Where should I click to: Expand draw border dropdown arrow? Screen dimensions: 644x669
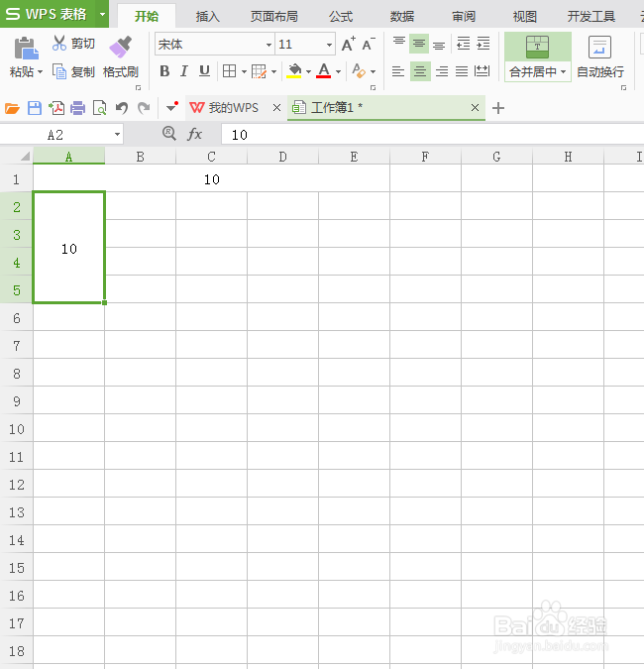[273, 71]
